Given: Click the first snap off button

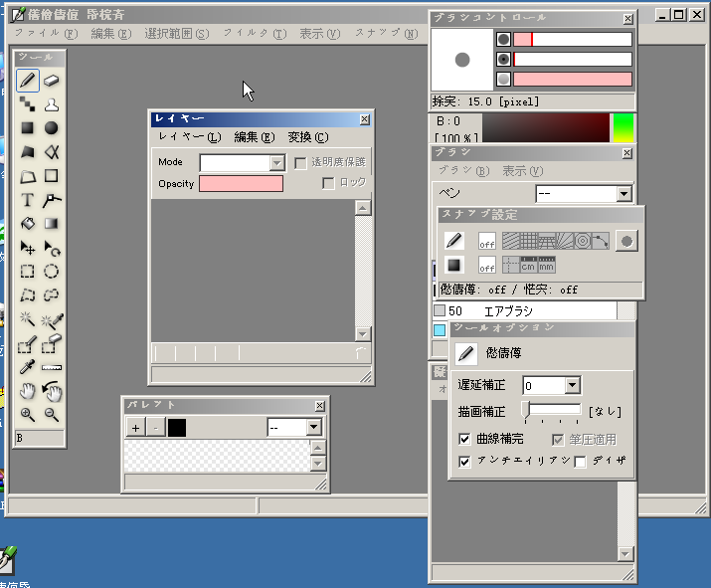Looking at the screenshot, I should click(487, 241).
